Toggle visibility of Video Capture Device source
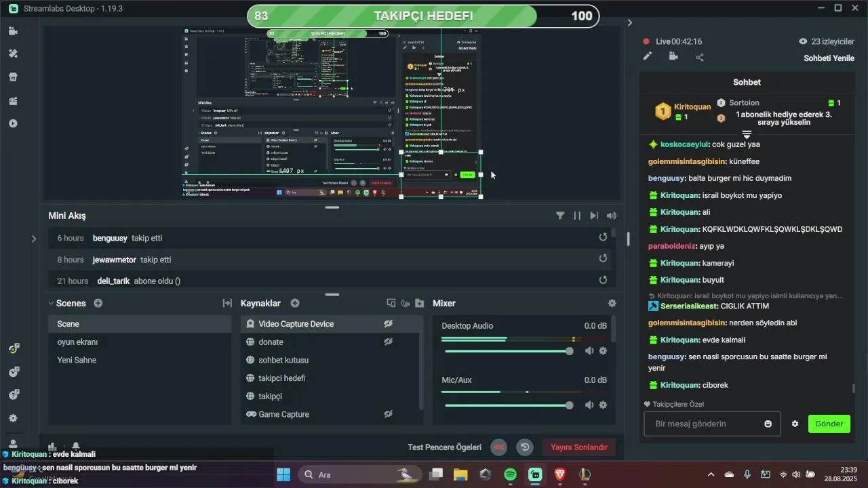868x488 pixels. click(x=388, y=324)
